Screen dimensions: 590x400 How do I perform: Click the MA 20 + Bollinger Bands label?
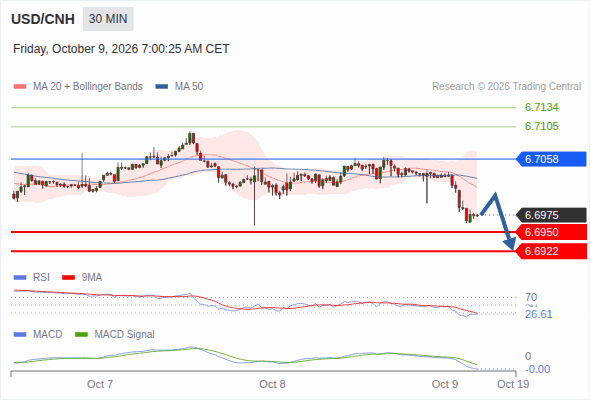tap(88, 87)
